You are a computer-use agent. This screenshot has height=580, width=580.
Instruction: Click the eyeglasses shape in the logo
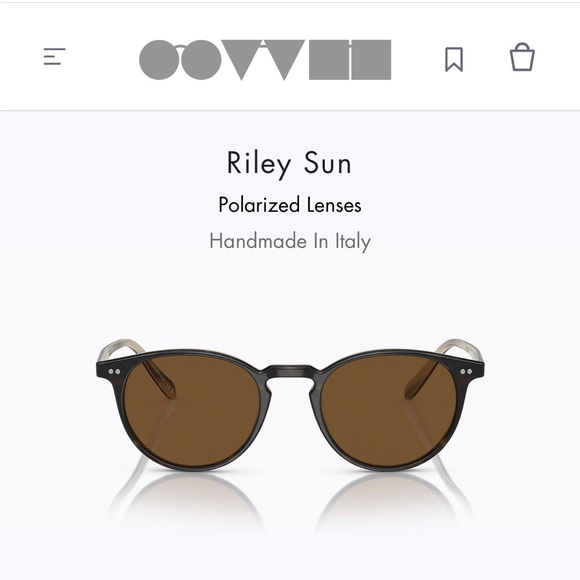click(181, 60)
